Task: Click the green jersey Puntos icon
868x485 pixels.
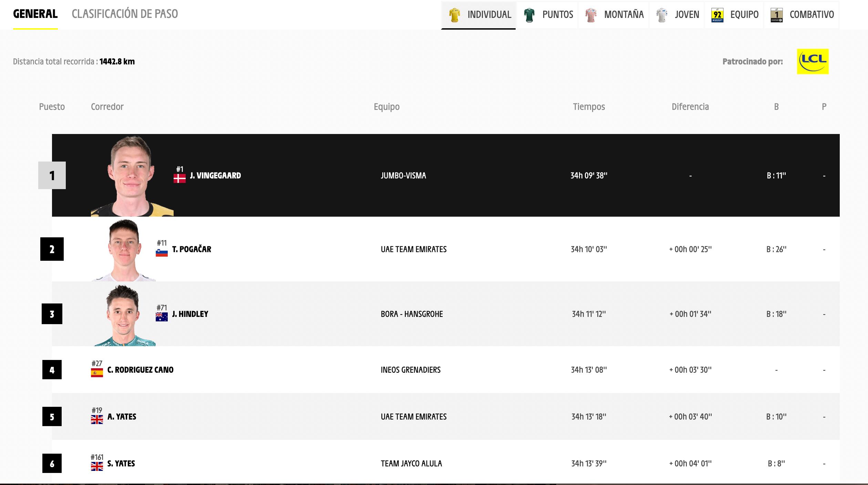Action: 529,15
